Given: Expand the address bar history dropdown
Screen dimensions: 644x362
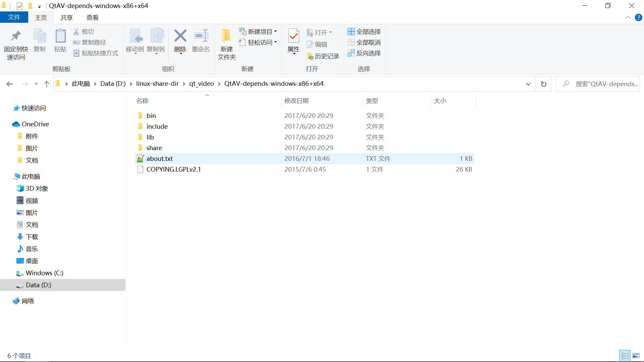Looking at the screenshot, I should pyautogui.click(x=528, y=84).
